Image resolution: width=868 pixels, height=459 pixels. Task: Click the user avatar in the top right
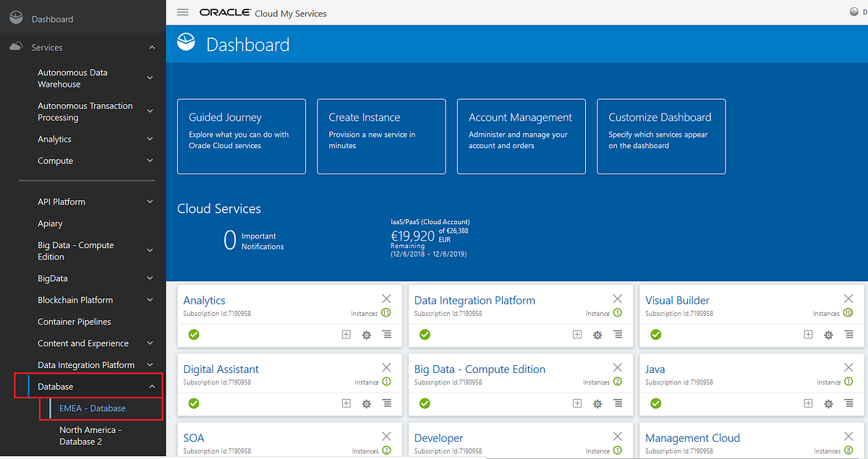tap(854, 12)
